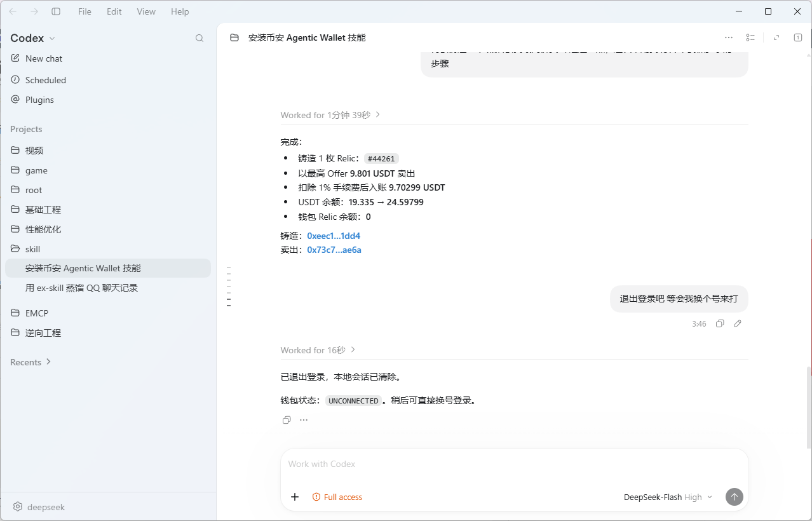Select the 安装币安 Agentic Wallet 技能 chat
This screenshot has height=521, width=812.
coord(108,268)
